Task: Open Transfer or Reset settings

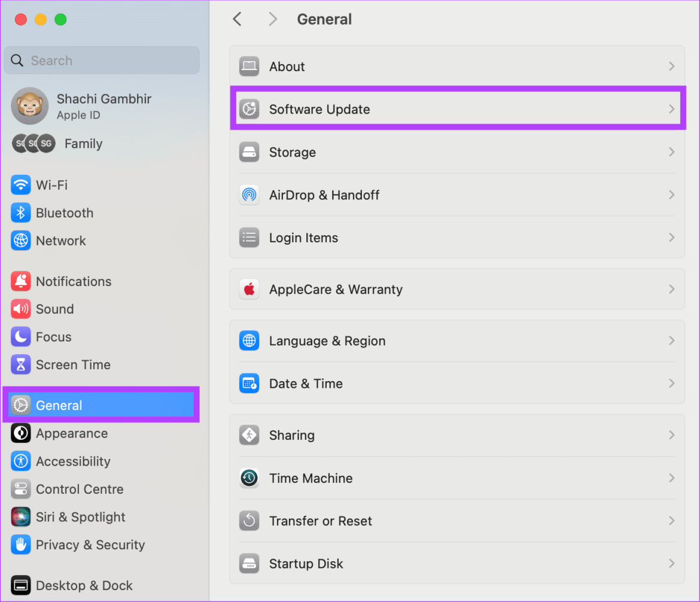Action: tap(320, 521)
